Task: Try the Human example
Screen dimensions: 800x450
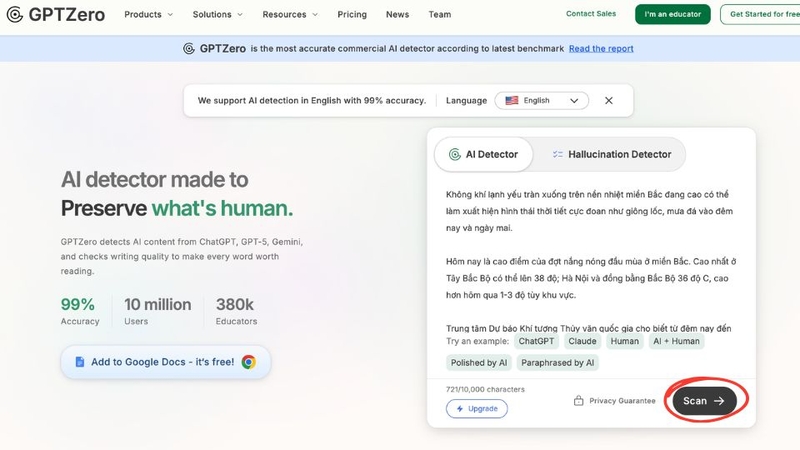Action: [624, 341]
